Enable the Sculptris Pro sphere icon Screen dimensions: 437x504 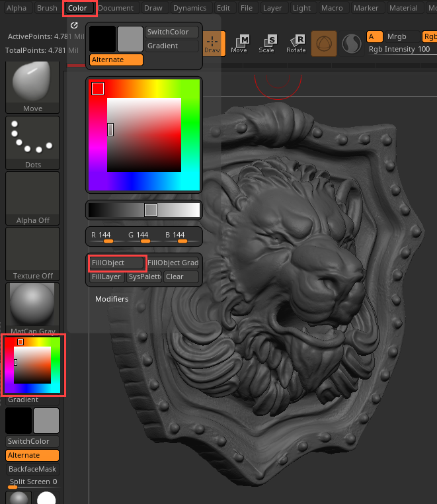point(351,44)
